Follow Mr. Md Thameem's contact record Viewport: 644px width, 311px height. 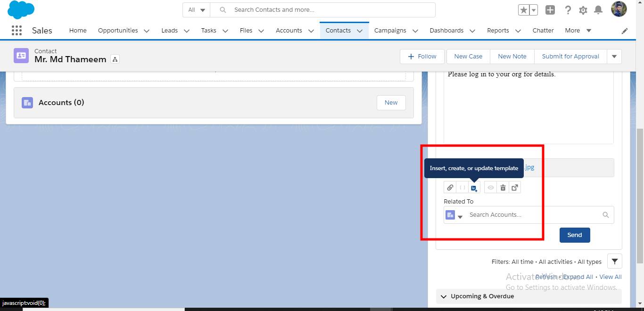[x=421, y=56]
